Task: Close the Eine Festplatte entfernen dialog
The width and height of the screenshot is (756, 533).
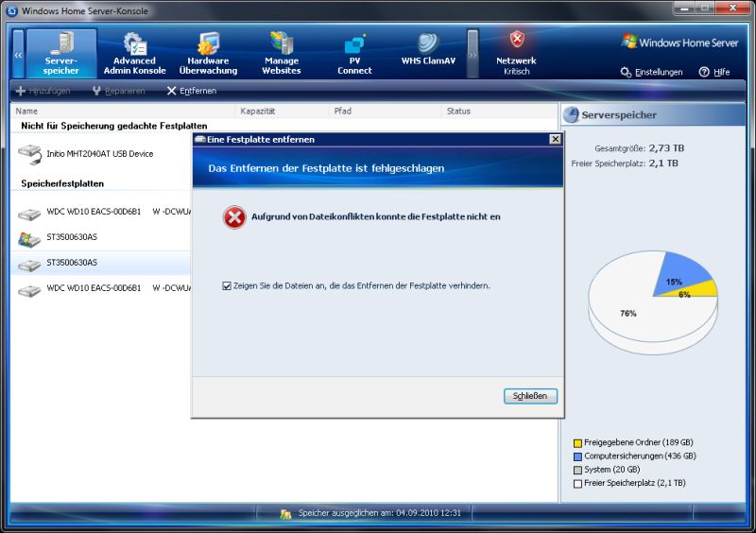Action: click(x=556, y=139)
